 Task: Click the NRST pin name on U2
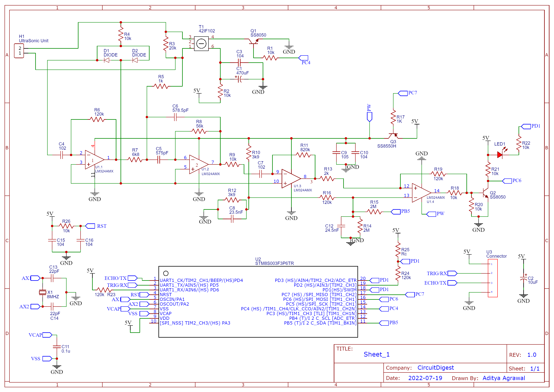tap(166, 295)
